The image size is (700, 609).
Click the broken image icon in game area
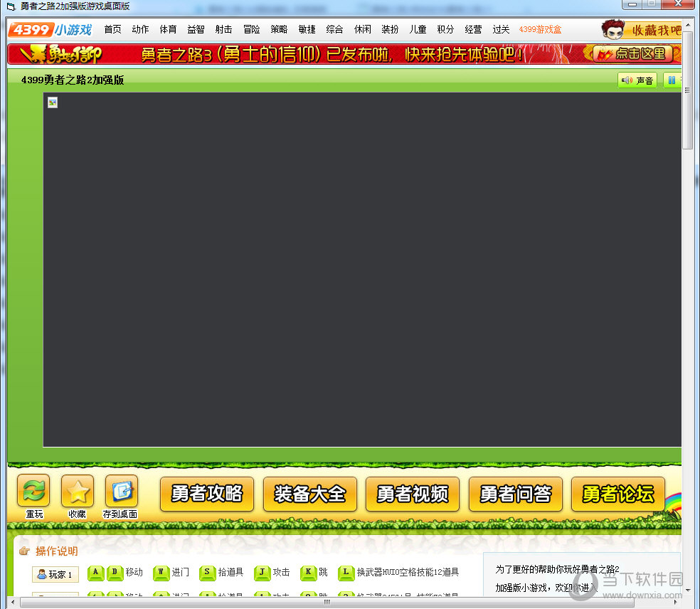pyautogui.click(x=53, y=102)
